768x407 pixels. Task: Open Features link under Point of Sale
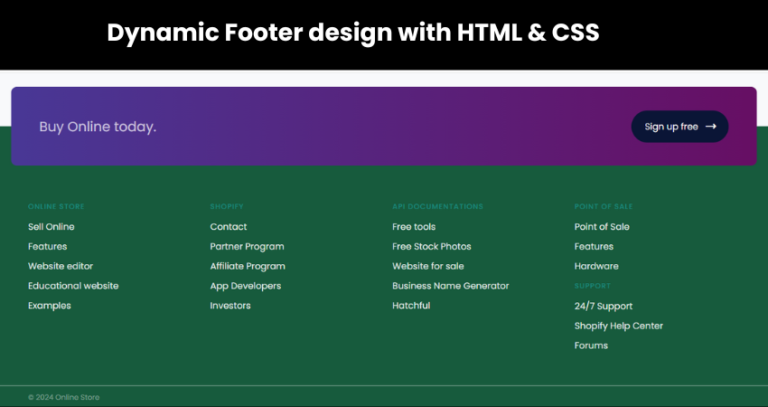[594, 246]
